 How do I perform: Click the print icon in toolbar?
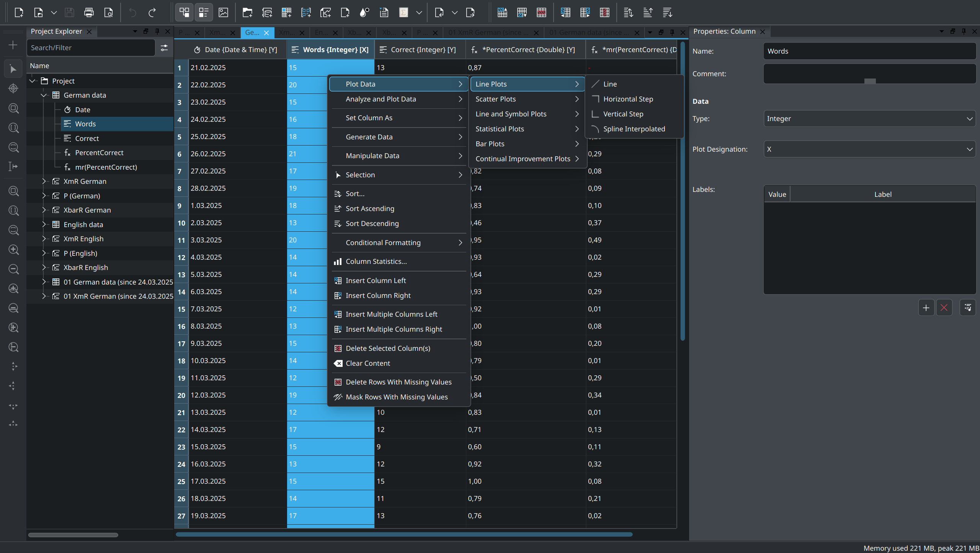pos(89,13)
